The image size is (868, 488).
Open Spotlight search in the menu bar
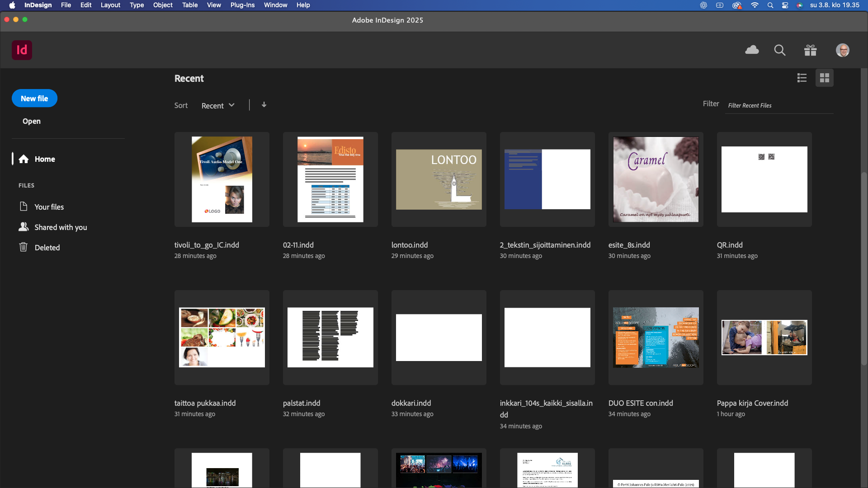coord(770,5)
